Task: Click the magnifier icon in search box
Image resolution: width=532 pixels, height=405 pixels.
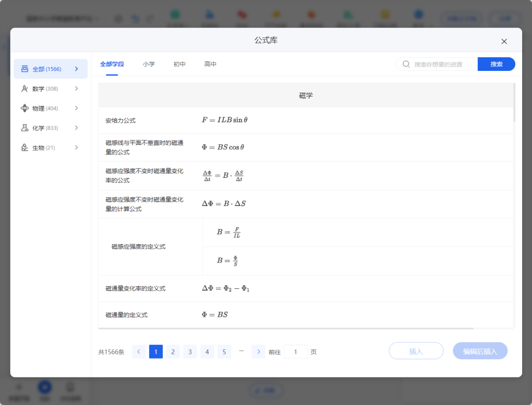Action: [406, 64]
